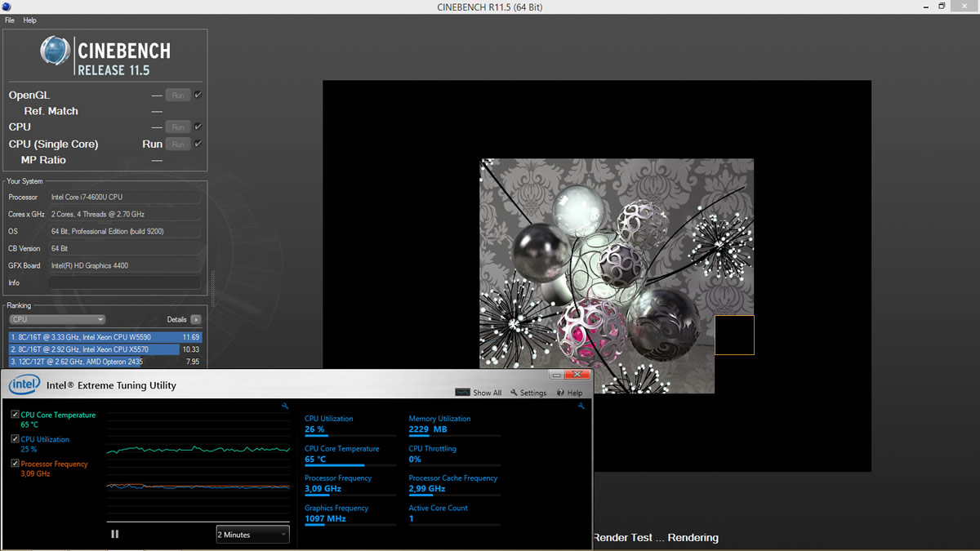Open Settings in Intel Extreme Tuning Utility
The height and width of the screenshot is (551, 980).
tap(528, 393)
